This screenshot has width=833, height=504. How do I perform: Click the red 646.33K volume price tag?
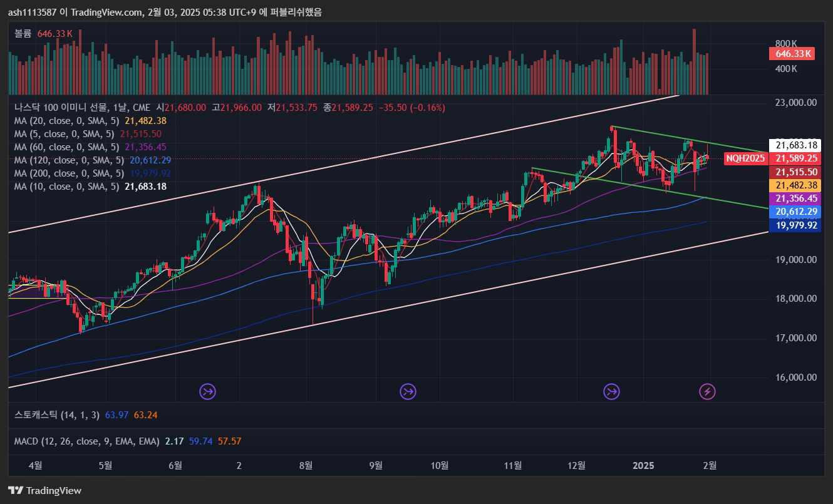(x=790, y=54)
